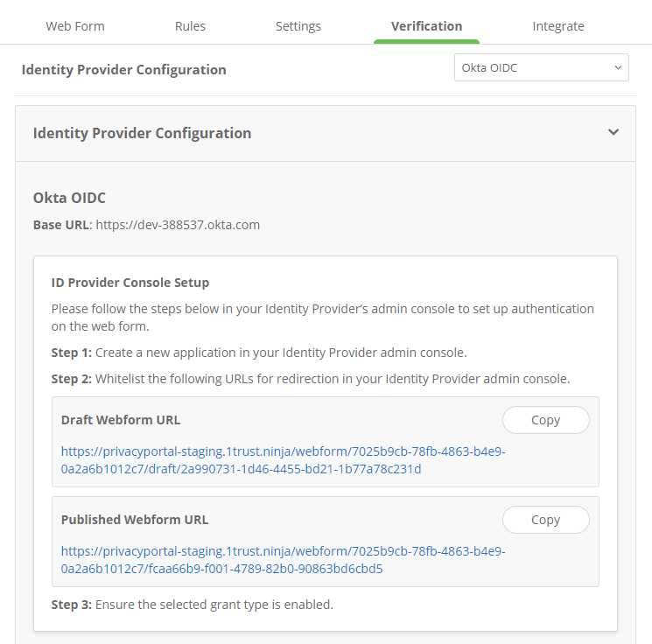Collapse the Identity Provider Configuration panel chevron
The height and width of the screenshot is (644, 652).
(x=613, y=132)
